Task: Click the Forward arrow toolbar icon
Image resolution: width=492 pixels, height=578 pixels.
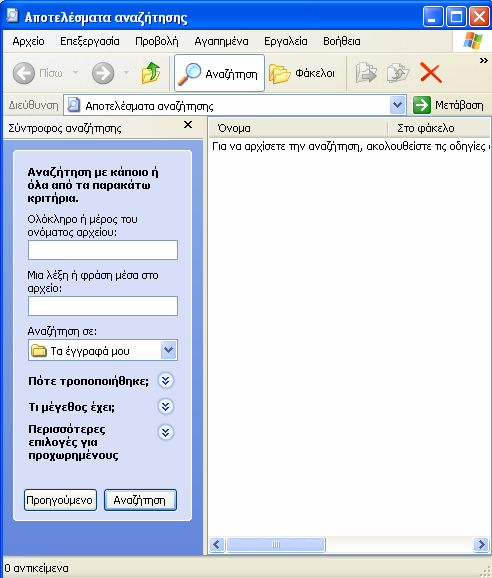Action: [x=103, y=73]
